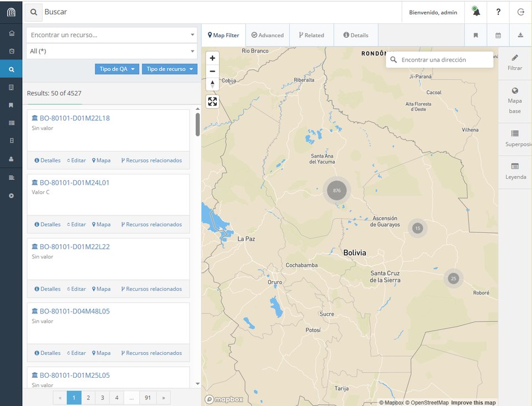
Task: Expand the Tipo de QA dropdown
Action: pyautogui.click(x=117, y=69)
